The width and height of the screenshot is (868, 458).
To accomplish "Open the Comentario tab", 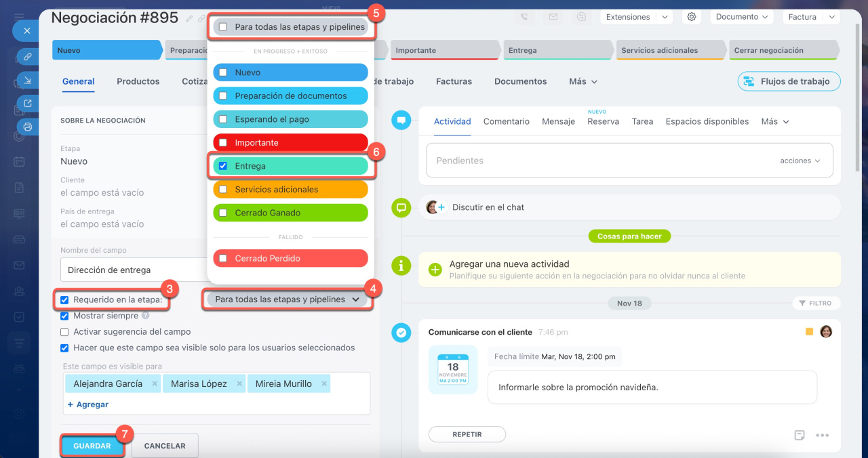I will [x=506, y=121].
